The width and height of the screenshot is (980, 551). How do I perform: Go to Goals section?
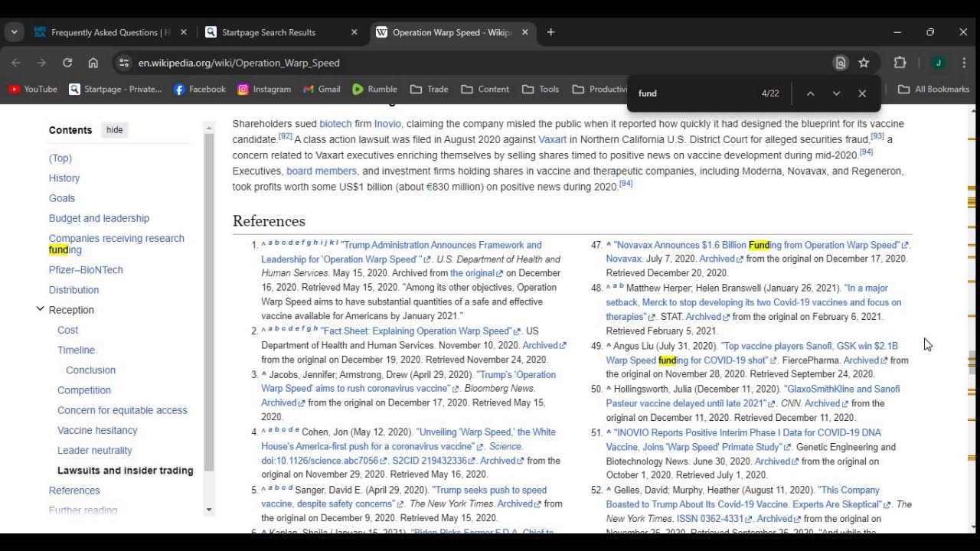(62, 198)
